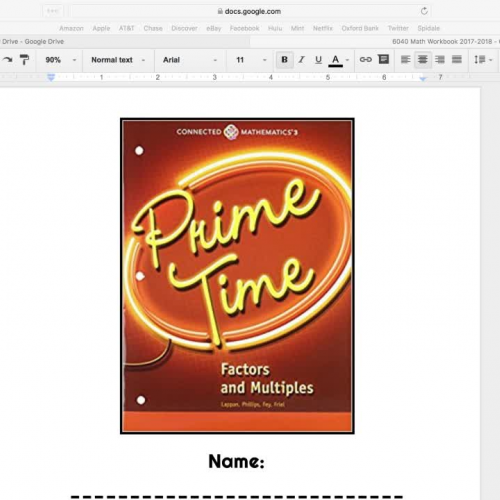Add a comment with the comment icon
Viewport: 500px width, 500px height.
(x=384, y=59)
